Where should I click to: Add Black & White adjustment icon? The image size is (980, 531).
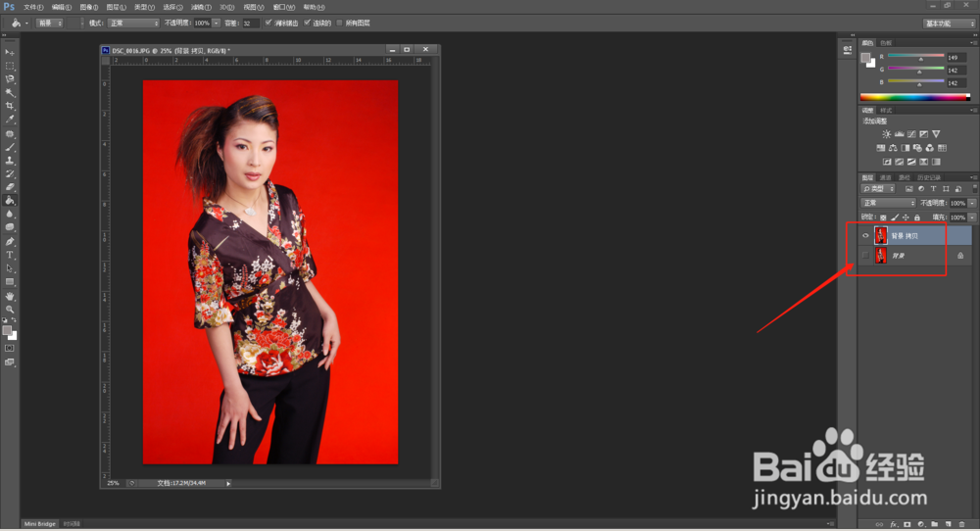905,148
